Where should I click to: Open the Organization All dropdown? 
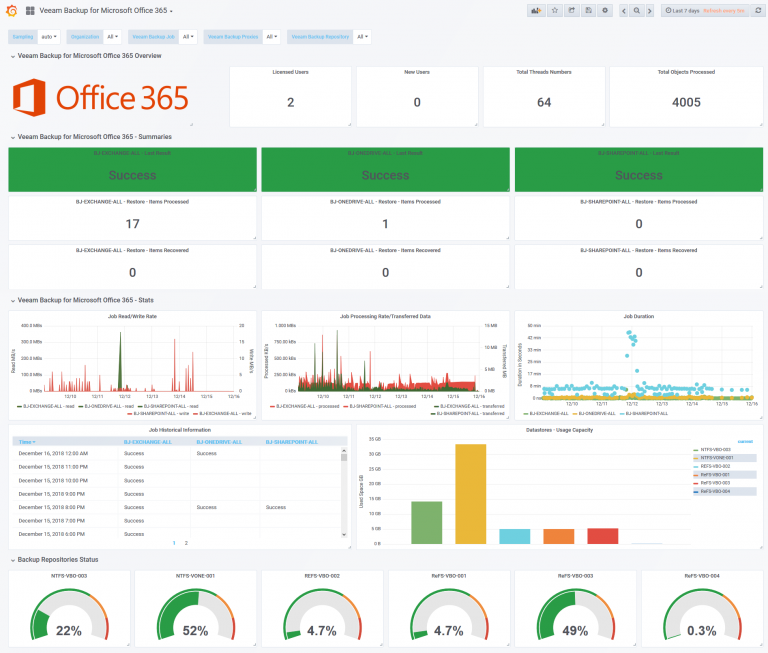[112, 37]
